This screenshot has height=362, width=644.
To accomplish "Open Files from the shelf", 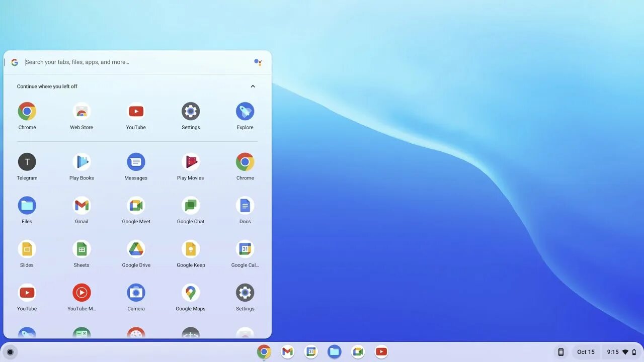I will tap(335, 352).
